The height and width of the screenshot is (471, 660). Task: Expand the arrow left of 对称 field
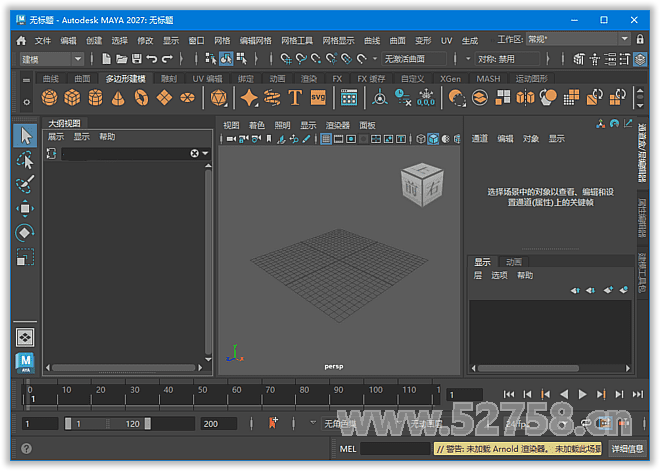point(468,59)
